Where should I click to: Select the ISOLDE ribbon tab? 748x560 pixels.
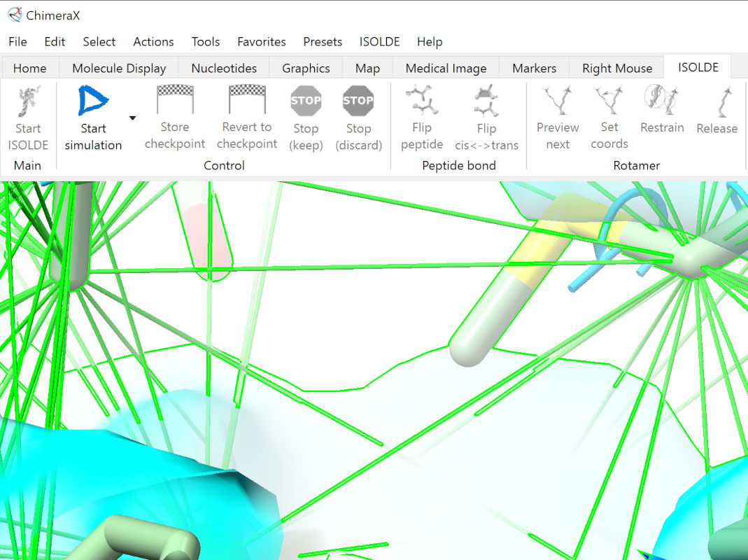pyautogui.click(x=698, y=67)
